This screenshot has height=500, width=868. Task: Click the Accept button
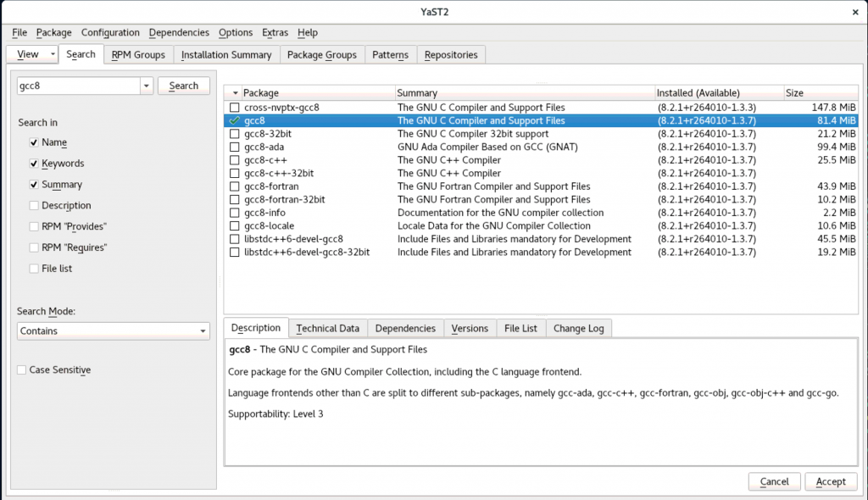click(830, 481)
